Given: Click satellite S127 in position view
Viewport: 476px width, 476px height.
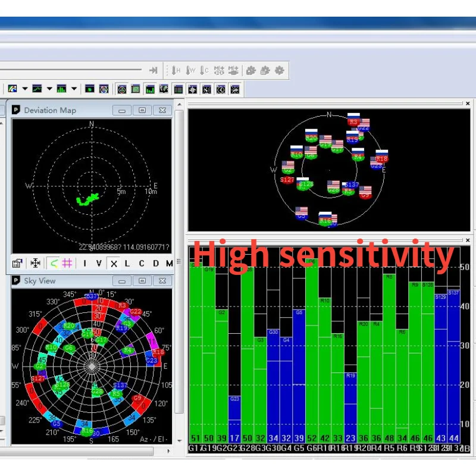Looking at the screenshot, I should (287, 180).
